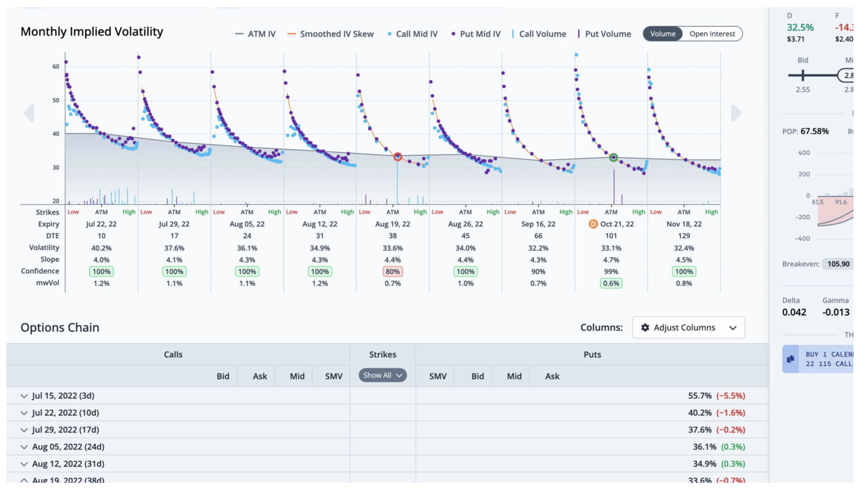Select the red circled marker on Aug 19
This screenshot has height=491, width=868.
coord(397,156)
